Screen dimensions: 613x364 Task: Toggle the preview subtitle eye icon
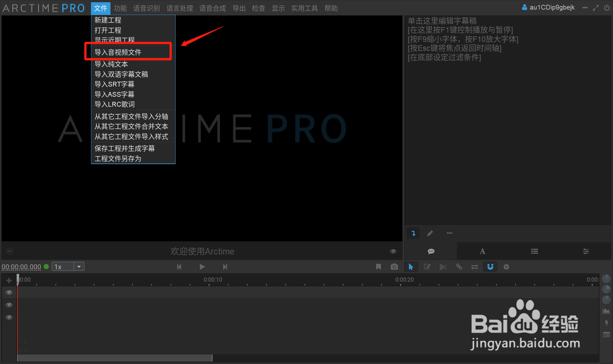coord(393,251)
